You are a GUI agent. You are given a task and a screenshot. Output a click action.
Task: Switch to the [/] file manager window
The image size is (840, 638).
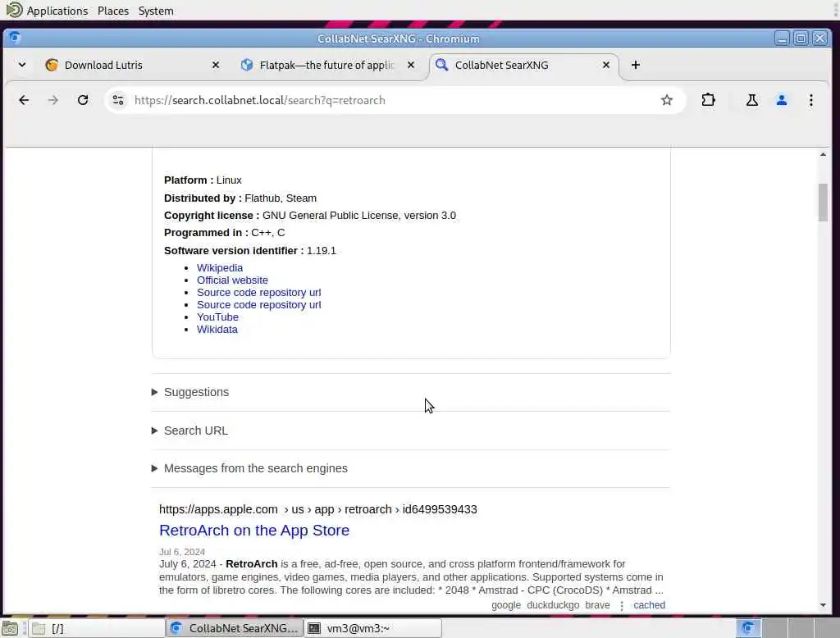[x=97, y=628]
